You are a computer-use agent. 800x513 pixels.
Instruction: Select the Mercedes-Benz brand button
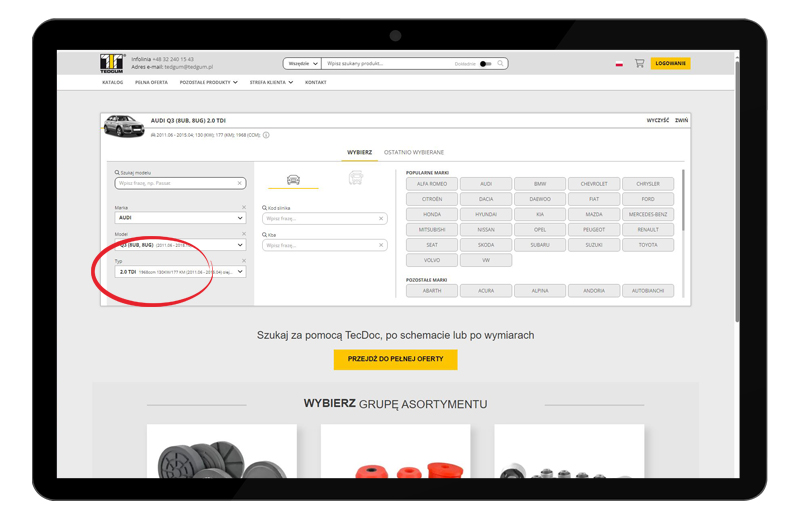pos(648,214)
